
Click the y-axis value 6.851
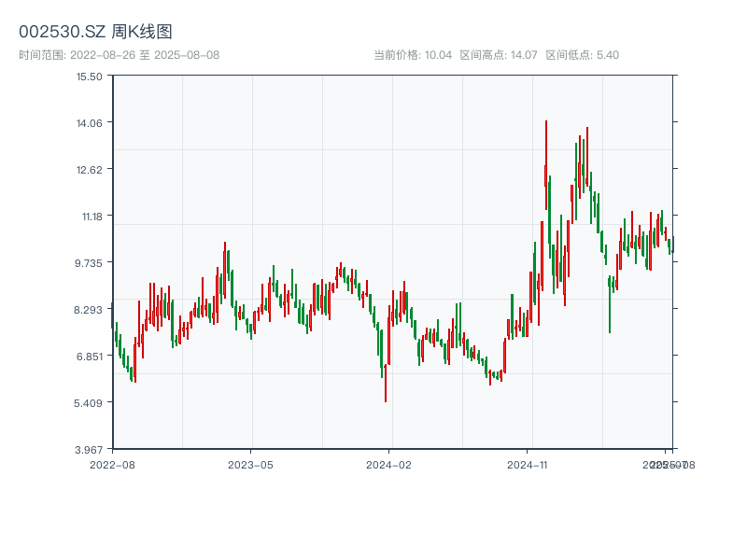click(89, 357)
